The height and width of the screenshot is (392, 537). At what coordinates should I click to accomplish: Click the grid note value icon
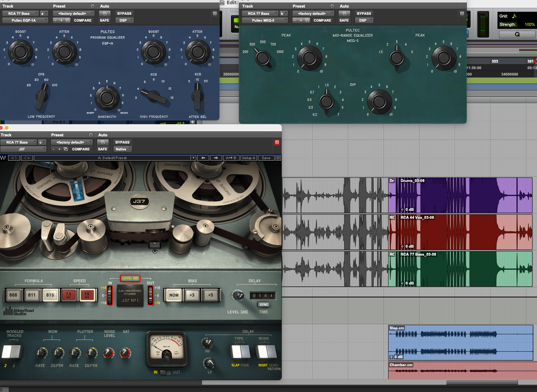(514, 16)
